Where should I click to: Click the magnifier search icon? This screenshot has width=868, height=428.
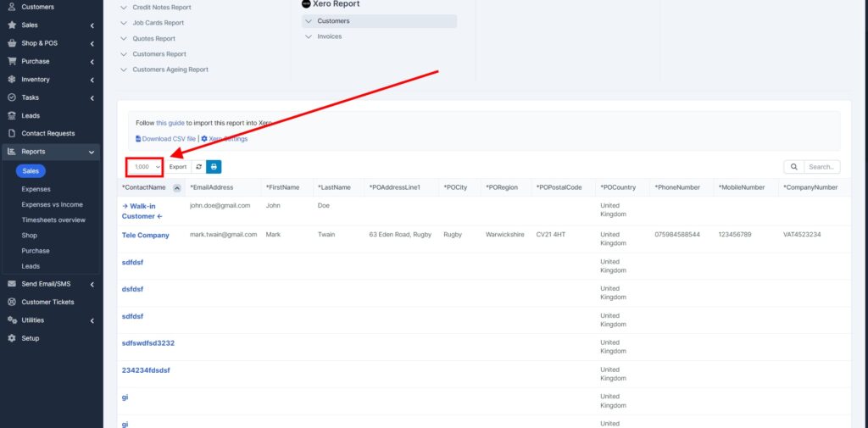[793, 167]
